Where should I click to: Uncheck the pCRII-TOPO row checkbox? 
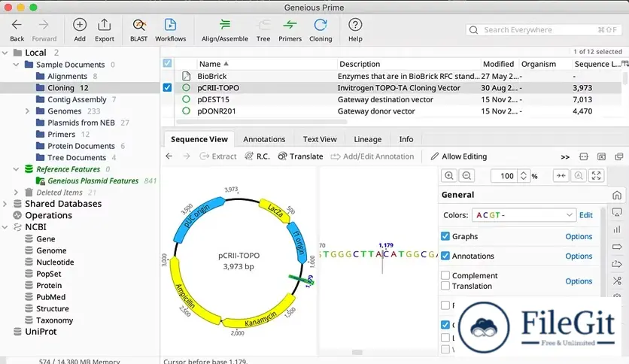click(x=167, y=88)
